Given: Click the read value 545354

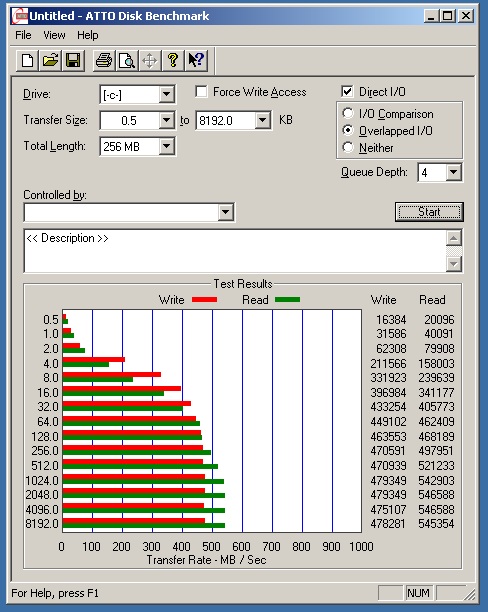Looking at the screenshot, I should [436, 523].
